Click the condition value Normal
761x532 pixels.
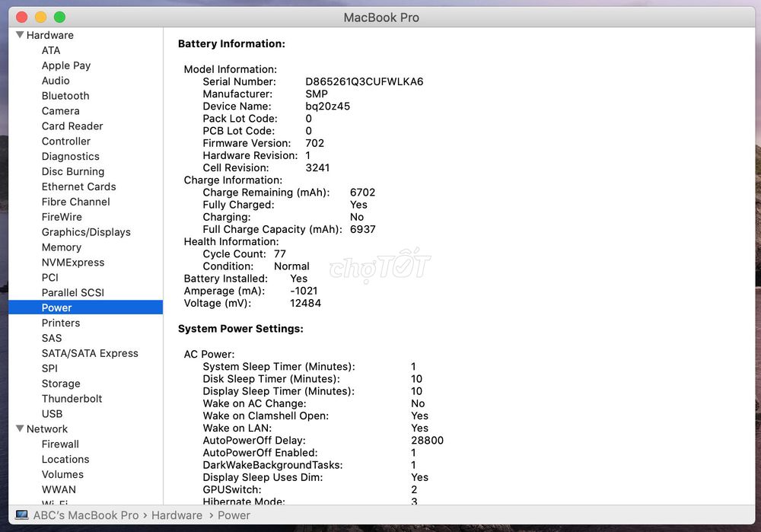click(291, 266)
